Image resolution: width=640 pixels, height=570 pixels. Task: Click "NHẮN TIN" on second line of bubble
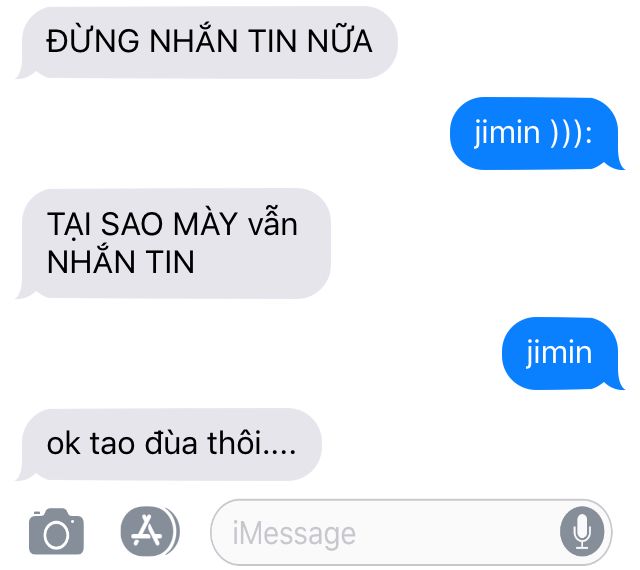click(x=120, y=261)
